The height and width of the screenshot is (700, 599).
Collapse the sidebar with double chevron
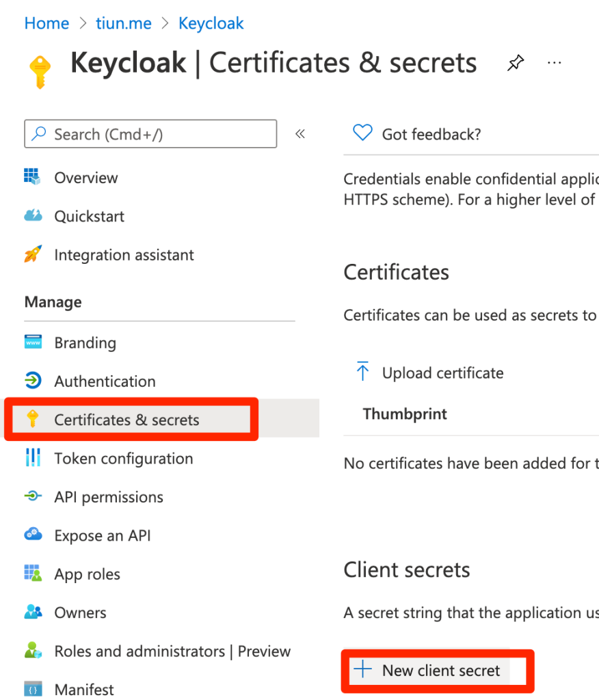click(x=300, y=133)
